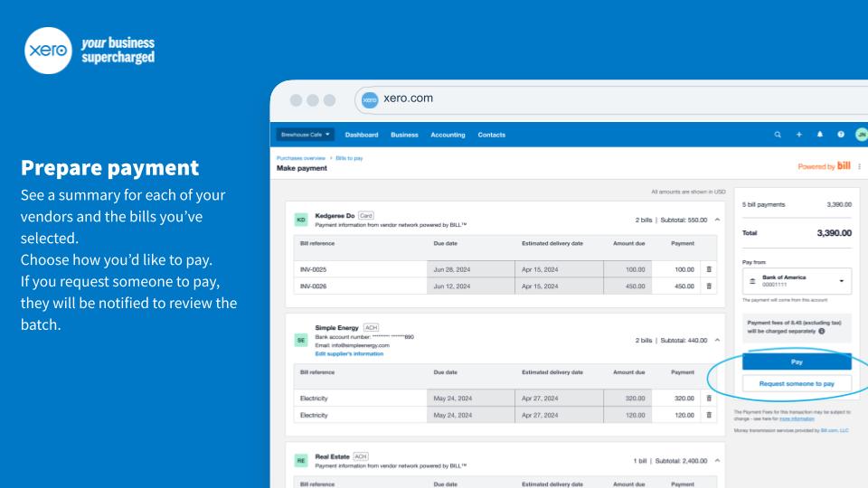Edit payment field for 120.00 Electricity bill
This screenshot has width=868, height=488.
pyautogui.click(x=675, y=415)
